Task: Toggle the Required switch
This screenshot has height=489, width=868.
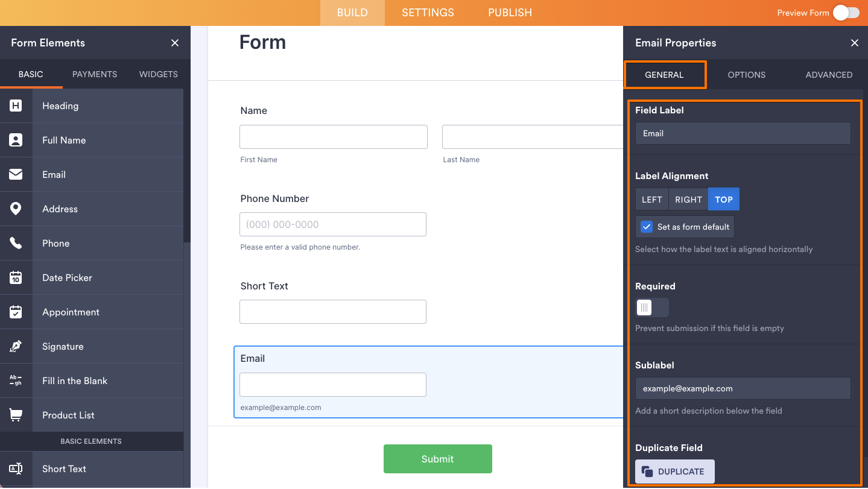Action: point(652,308)
